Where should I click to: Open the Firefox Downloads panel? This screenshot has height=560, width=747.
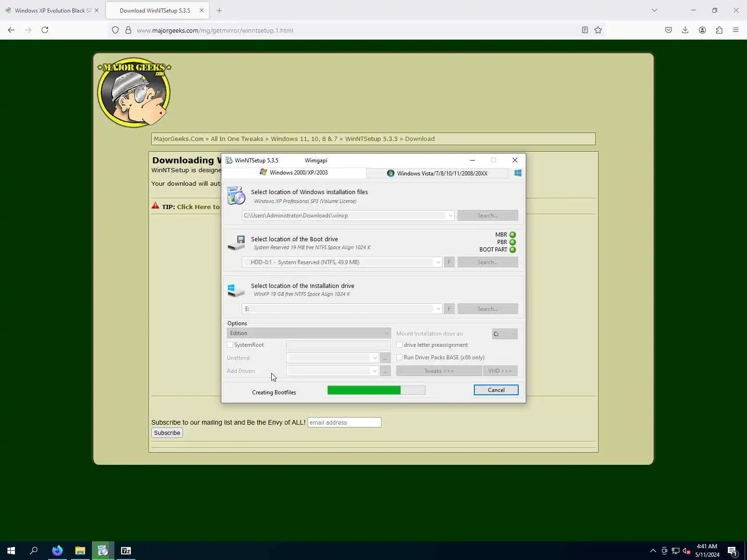tap(685, 30)
